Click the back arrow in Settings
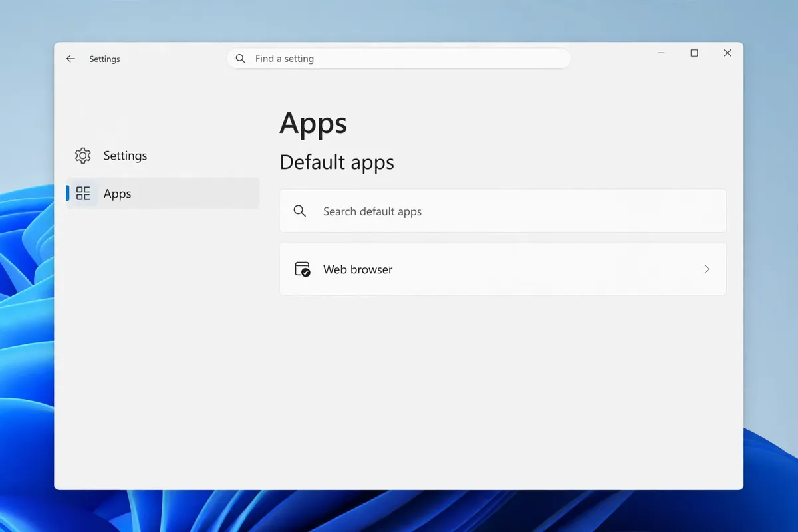798x532 pixels. 70,59
